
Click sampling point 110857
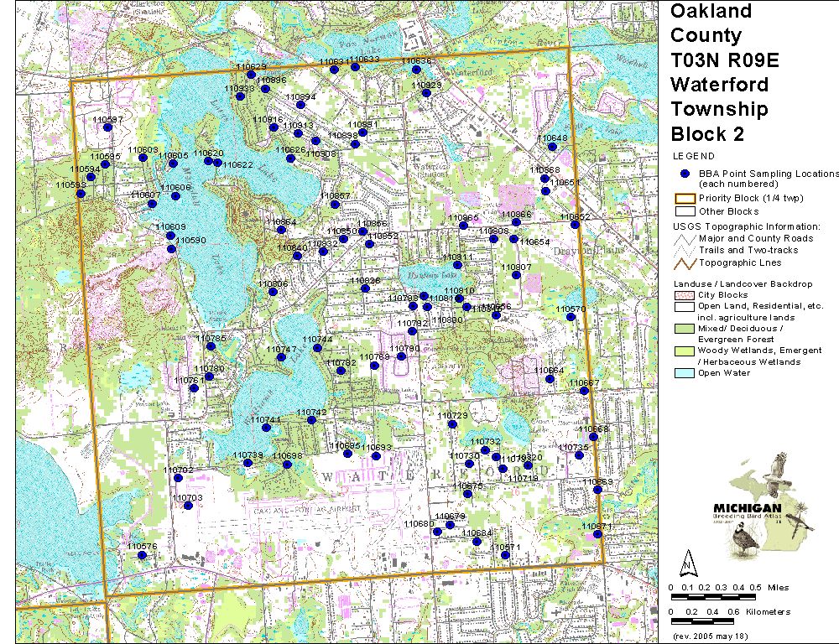pyautogui.click(x=335, y=203)
